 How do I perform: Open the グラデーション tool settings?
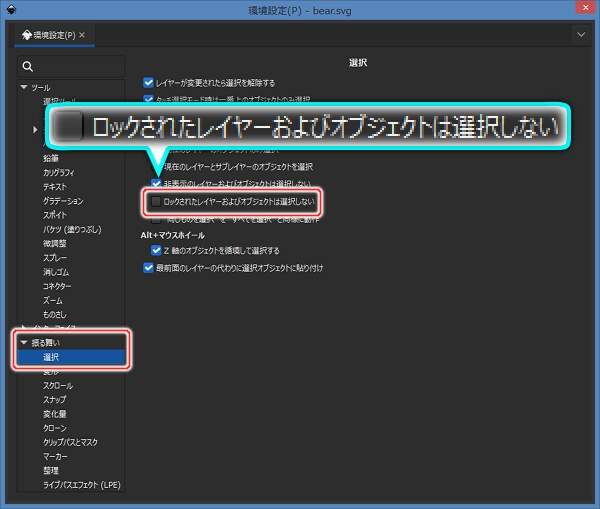[63, 201]
